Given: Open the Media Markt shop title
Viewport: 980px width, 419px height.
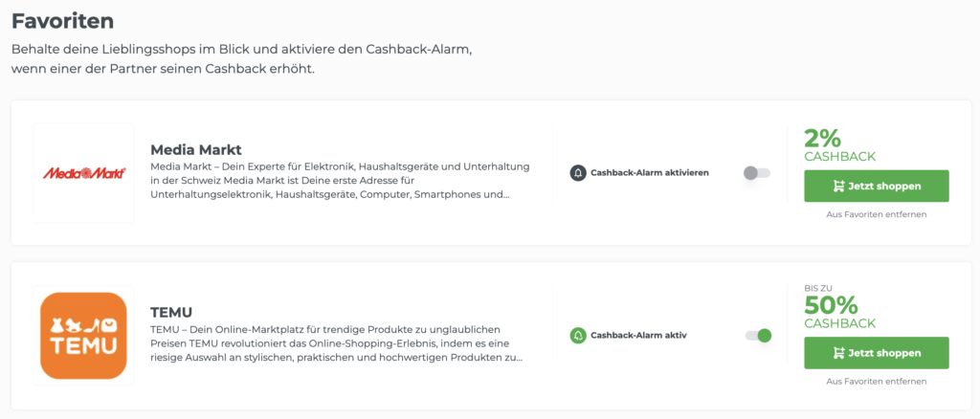Looking at the screenshot, I should click(195, 150).
